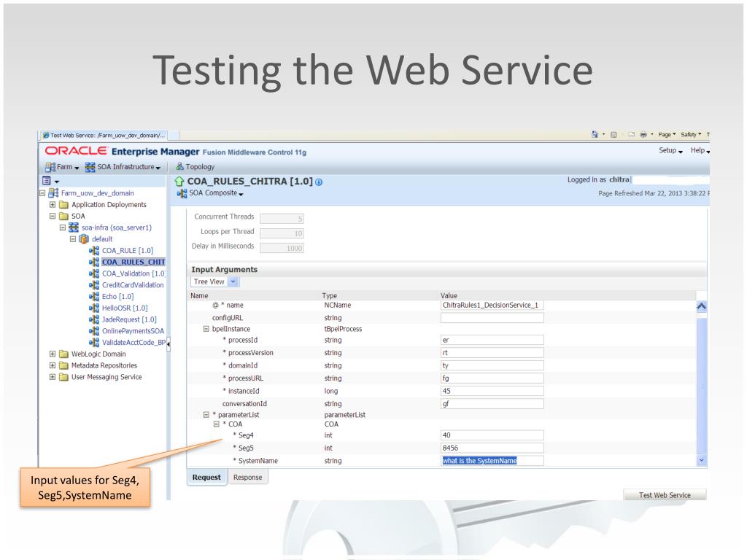Collapse the parameterList node
This screenshot has height=560, width=747.
[x=206, y=414]
